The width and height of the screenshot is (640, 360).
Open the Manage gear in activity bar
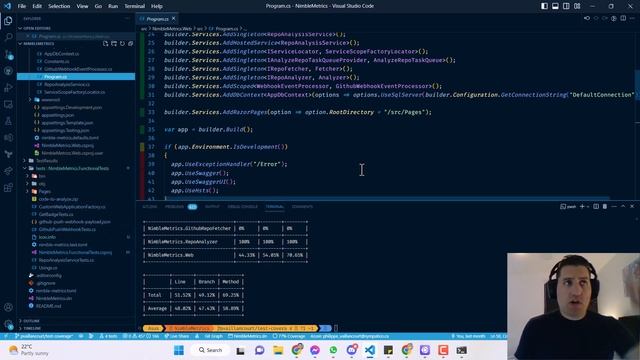[x=8, y=324]
